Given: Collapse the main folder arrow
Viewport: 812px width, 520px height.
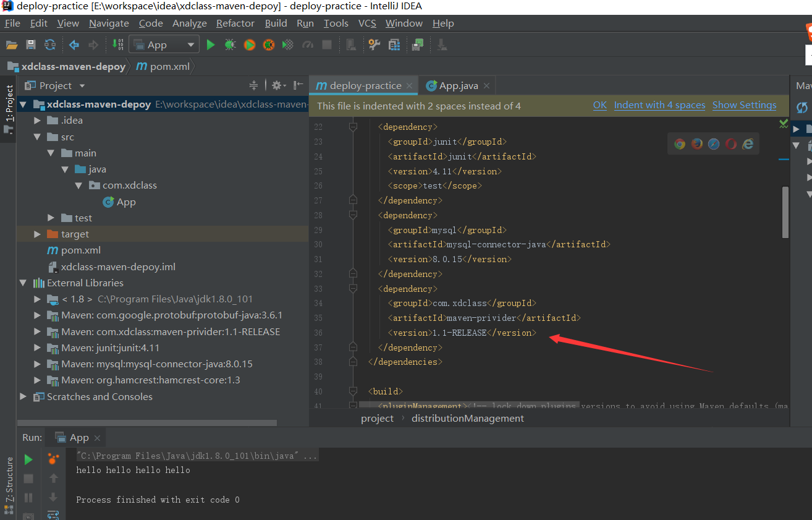Looking at the screenshot, I should tap(51, 153).
